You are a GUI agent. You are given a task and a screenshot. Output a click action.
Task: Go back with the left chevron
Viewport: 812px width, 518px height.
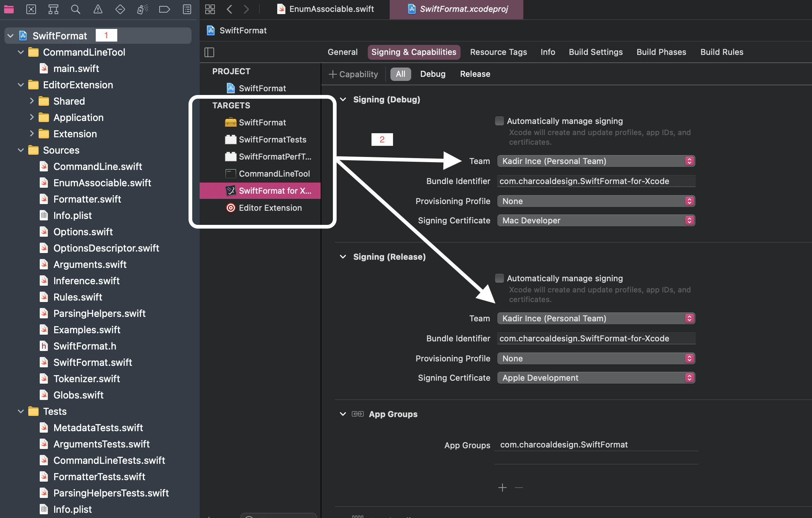click(229, 9)
